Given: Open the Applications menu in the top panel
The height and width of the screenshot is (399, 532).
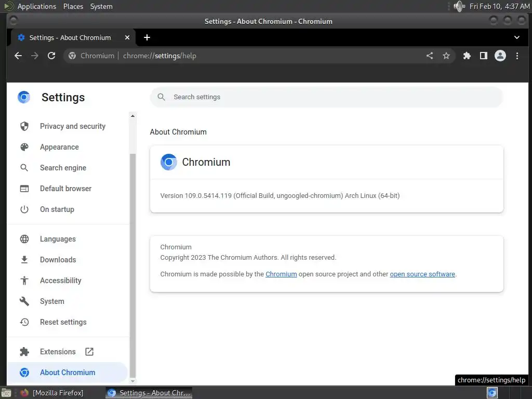Looking at the screenshot, I should [x=37, y=6].
